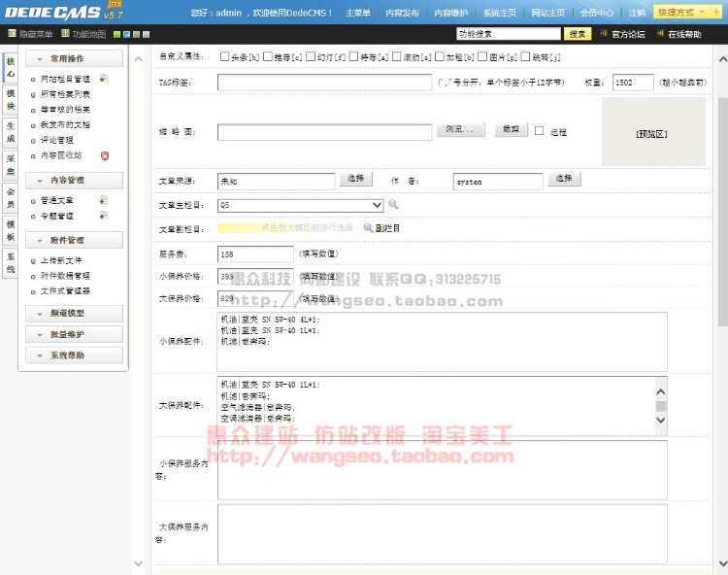Switch to the 采集 vertical tab
This screenshot has width=728, height=575.
click(11, 165)
